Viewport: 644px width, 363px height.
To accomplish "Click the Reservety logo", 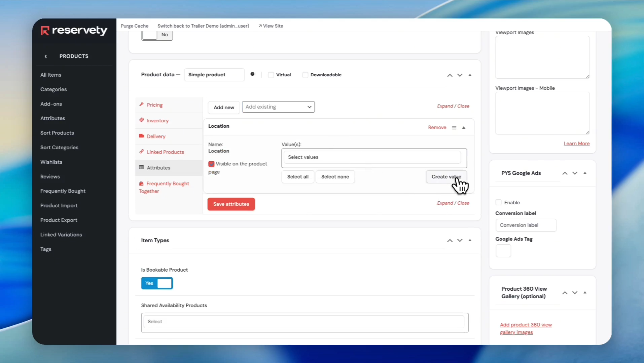I will click(74, 30).
